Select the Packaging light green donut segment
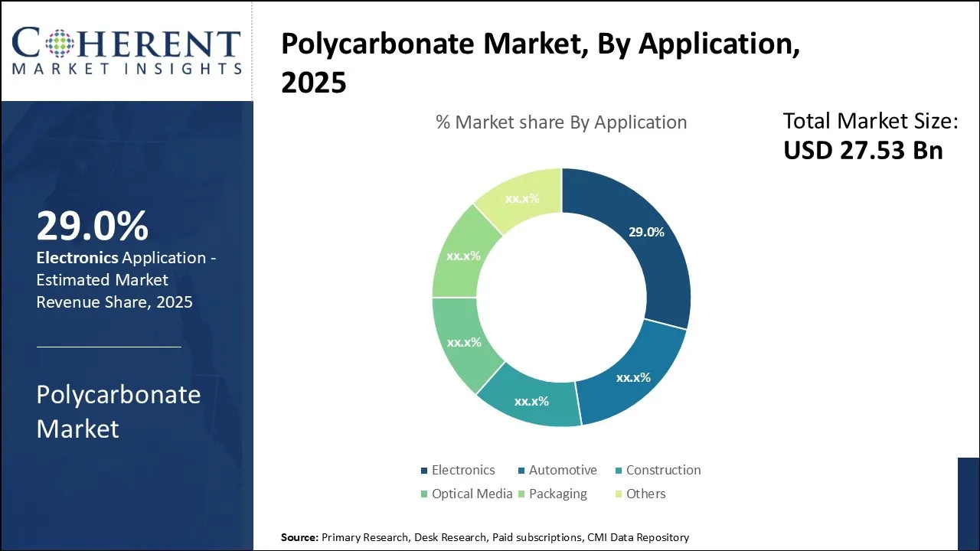Viewport: 980px width, 551px height. click(x=462, y=256)
